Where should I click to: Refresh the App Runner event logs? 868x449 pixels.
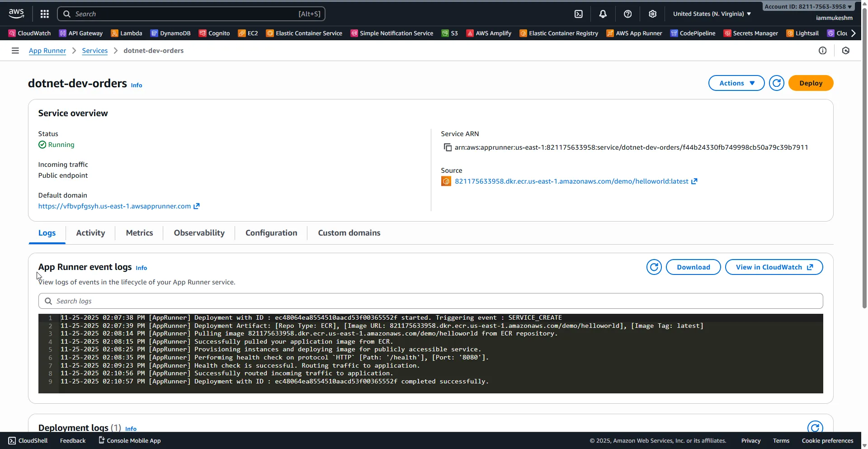tap(654, 267)
